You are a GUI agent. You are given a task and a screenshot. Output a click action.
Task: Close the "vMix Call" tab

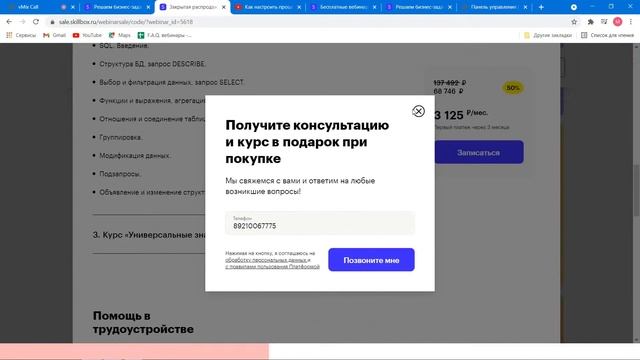pyautogui.click(x=73, y=7)
